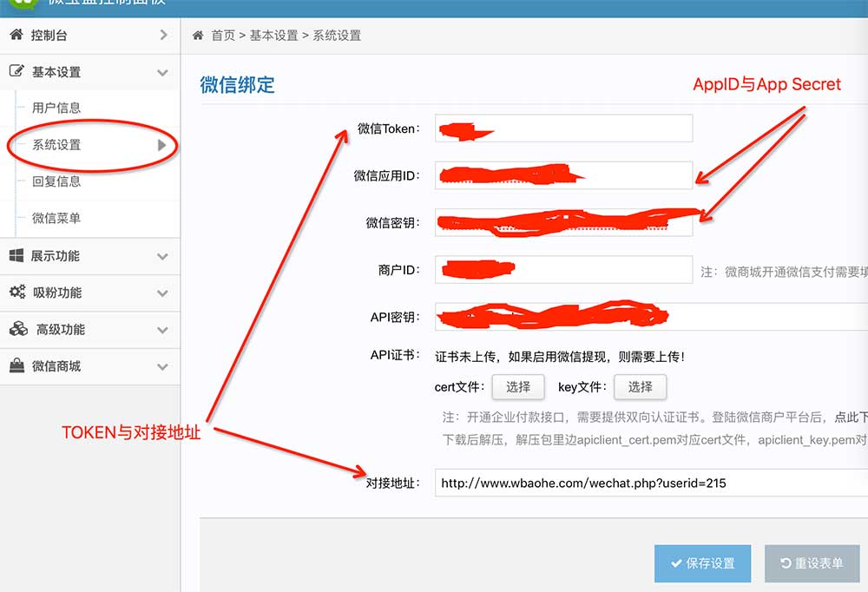The height and width of the screenshot is (592, 868).
Task: Click the 点此下 download link
Action: coord(851,417)
